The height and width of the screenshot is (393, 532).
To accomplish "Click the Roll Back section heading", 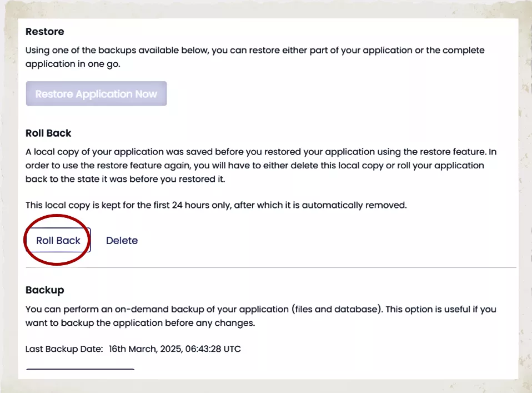I will (48, 133).
